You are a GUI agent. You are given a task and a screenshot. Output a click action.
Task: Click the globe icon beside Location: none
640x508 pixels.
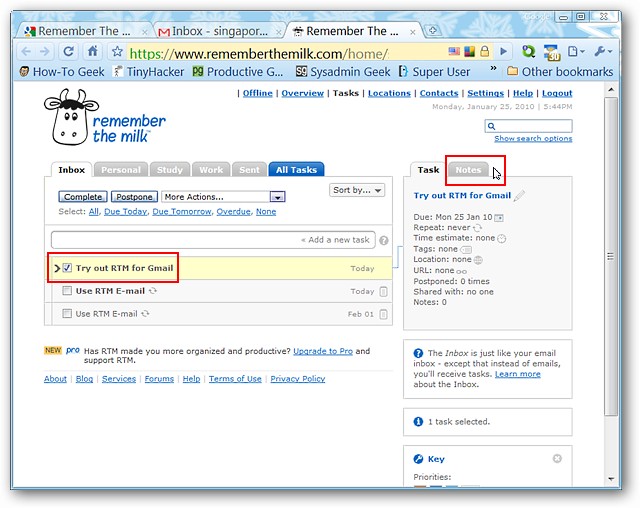pos(478,260)
